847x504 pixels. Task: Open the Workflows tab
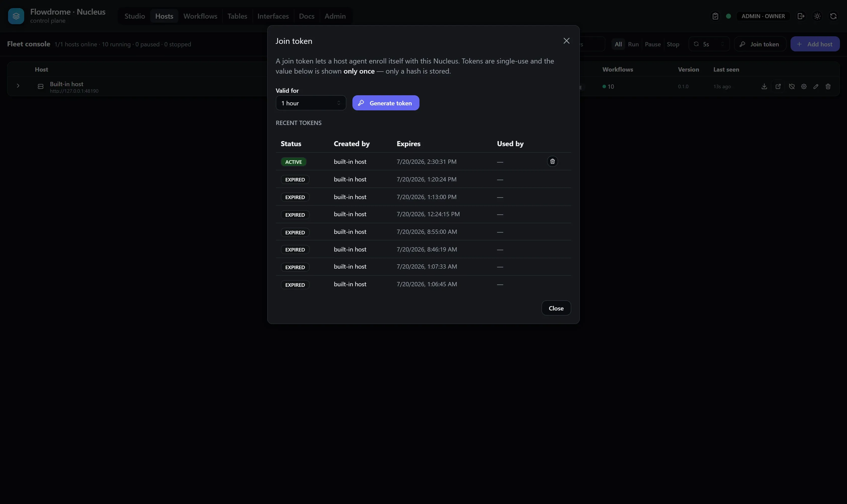click(x=200, y=16)
